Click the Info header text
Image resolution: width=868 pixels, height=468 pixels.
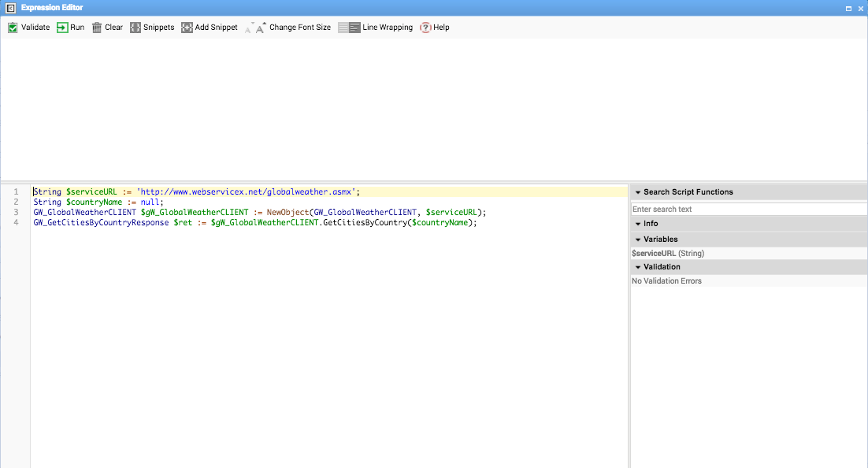pos(651,224)
